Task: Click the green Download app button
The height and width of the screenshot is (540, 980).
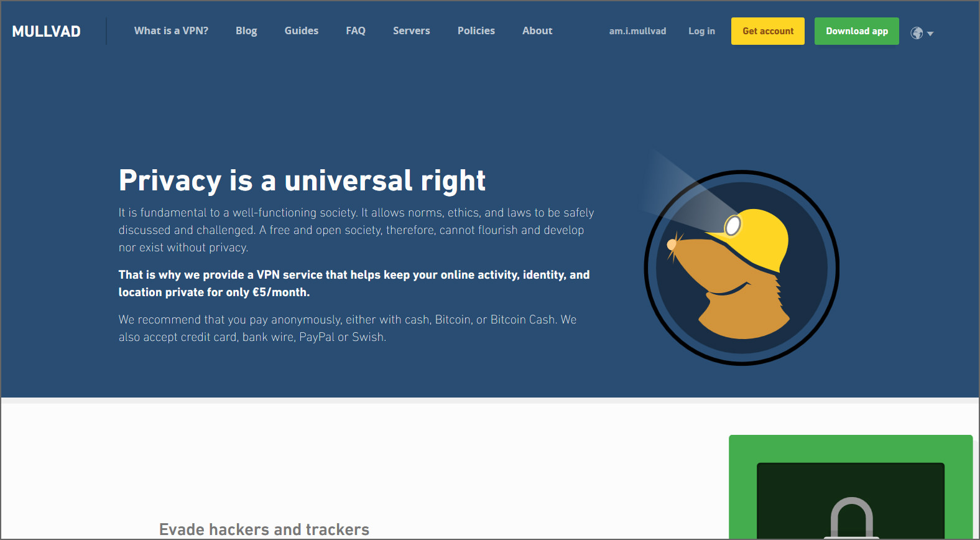Action: click(x=857, y=31)
